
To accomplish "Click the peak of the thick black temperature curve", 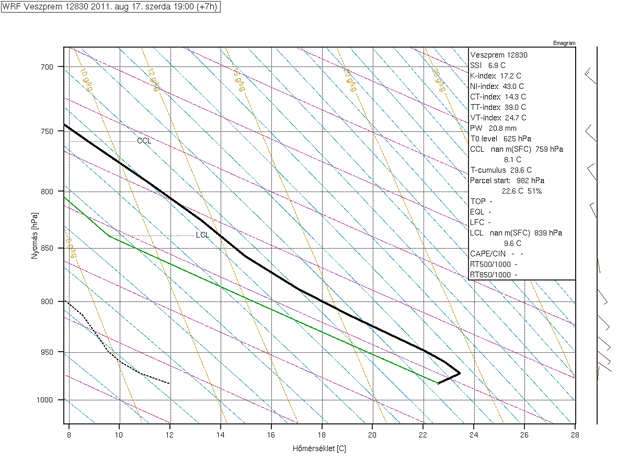I will click(x=459, y=373).
